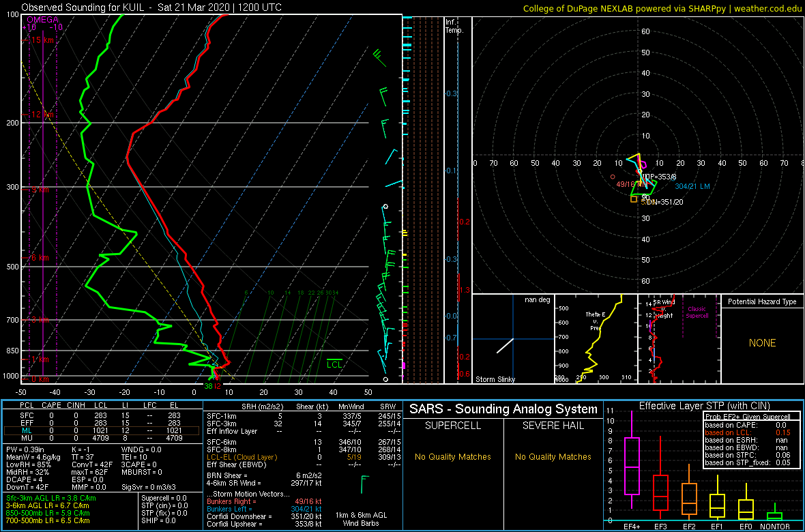Click the OMEGA label

point(42,20)
